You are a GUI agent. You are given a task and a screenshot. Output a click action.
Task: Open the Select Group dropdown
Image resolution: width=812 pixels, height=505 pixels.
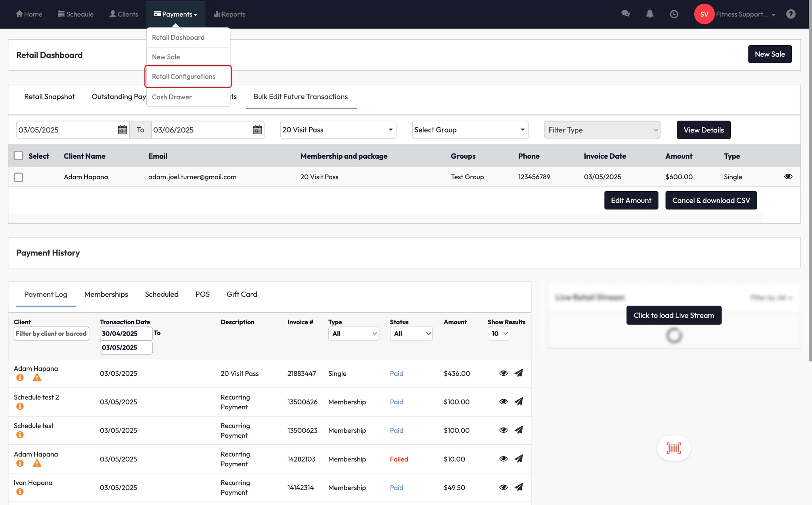[x=470, y=130]
